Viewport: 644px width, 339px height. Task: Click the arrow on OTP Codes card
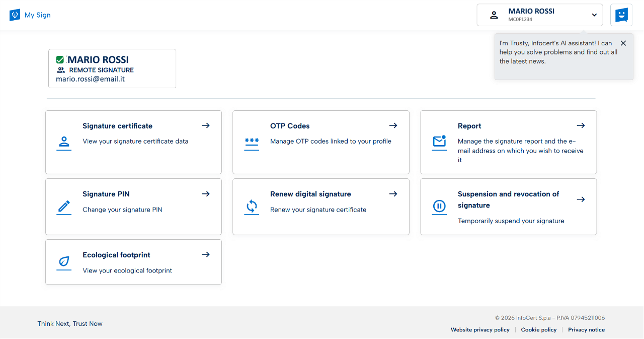tap(393, 125)
